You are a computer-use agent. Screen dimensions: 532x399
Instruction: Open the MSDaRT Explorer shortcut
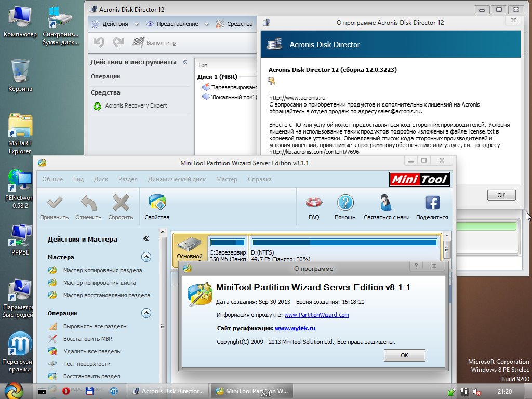coord(20,134)
